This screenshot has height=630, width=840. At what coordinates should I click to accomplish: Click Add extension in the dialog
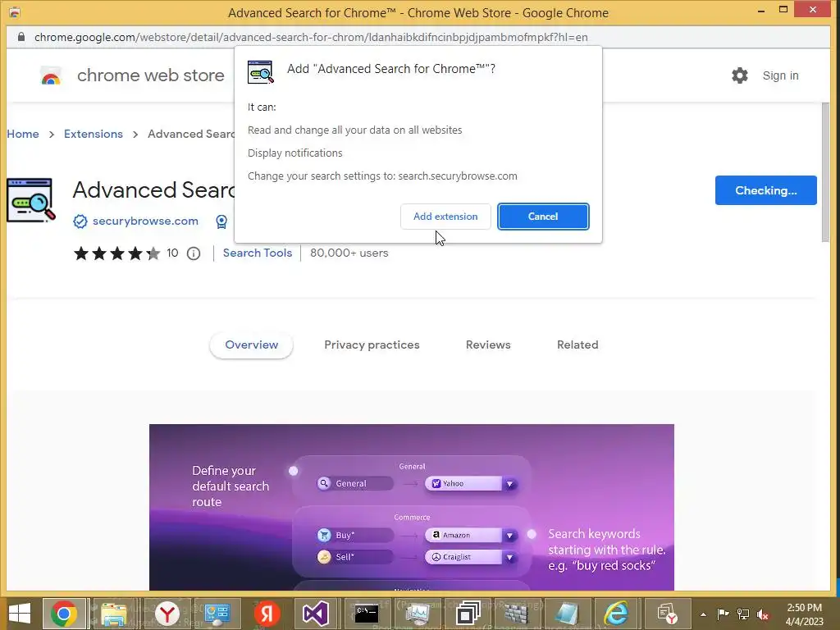(x=445, y=217)
